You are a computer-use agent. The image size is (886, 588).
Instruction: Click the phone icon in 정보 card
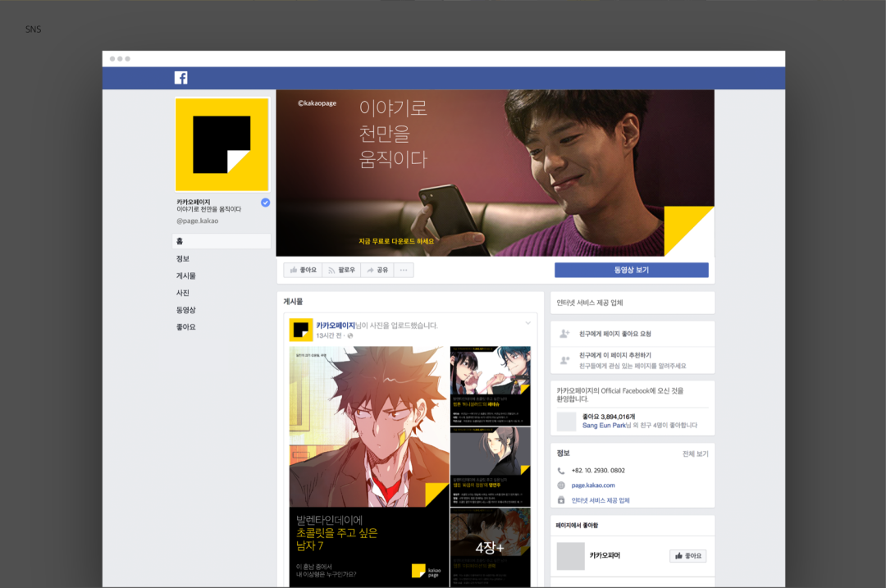coord(561,471)
